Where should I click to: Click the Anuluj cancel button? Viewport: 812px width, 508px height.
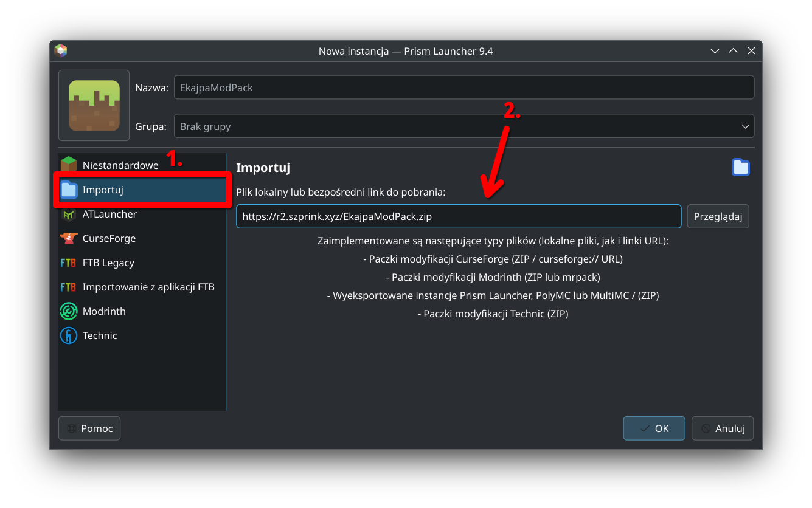click(x=723, y=428)
